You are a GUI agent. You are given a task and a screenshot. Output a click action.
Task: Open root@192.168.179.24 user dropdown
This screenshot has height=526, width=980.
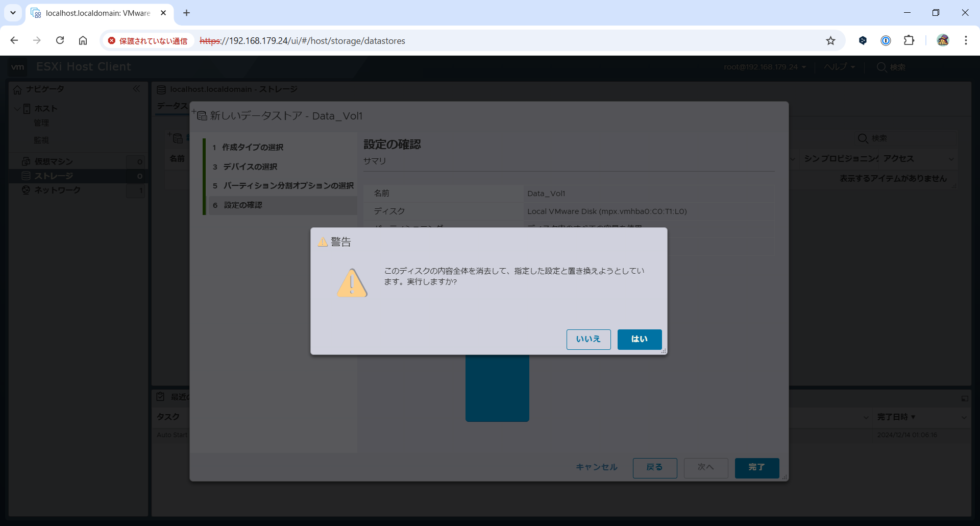point(765,67)
